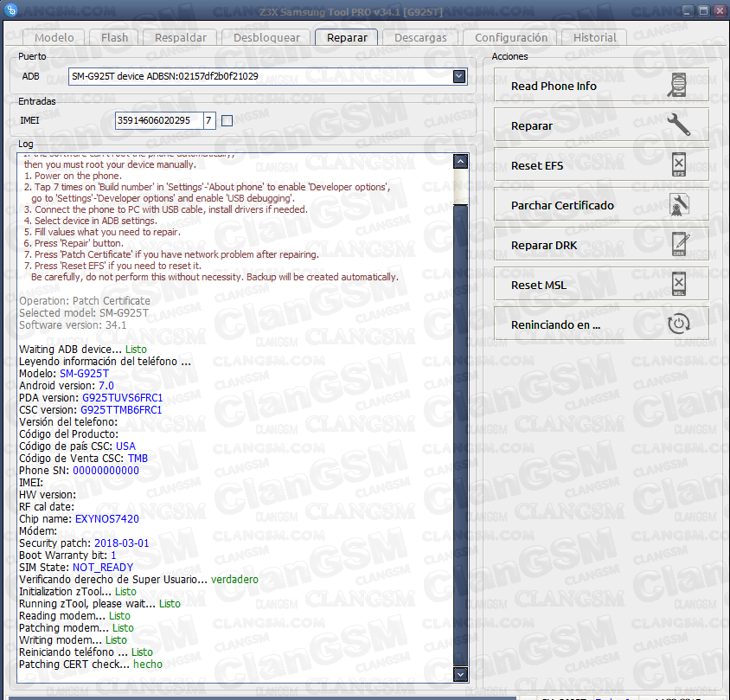Click the security patch date 2018-03-01
This screenshot has height=700, width=730.
(121, 543)
